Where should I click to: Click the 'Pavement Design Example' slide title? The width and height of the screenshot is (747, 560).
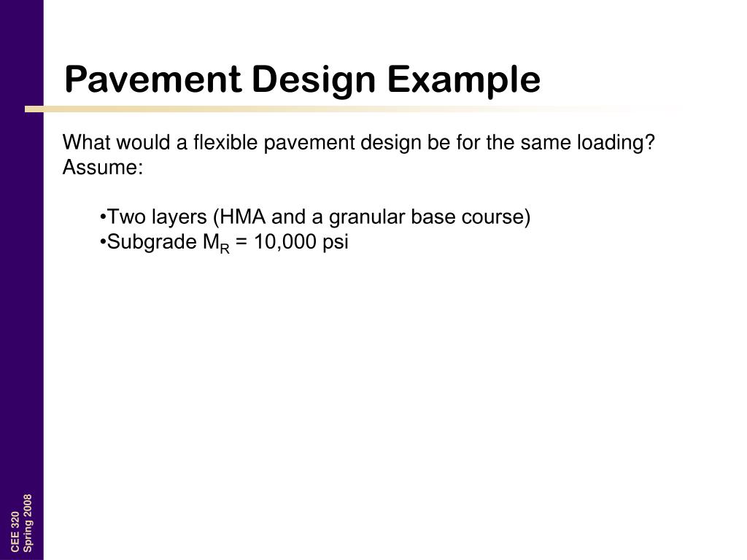(303, 79)
